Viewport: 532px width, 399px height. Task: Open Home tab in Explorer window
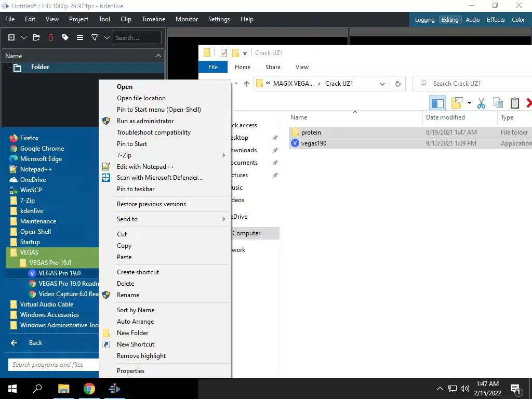243,67
